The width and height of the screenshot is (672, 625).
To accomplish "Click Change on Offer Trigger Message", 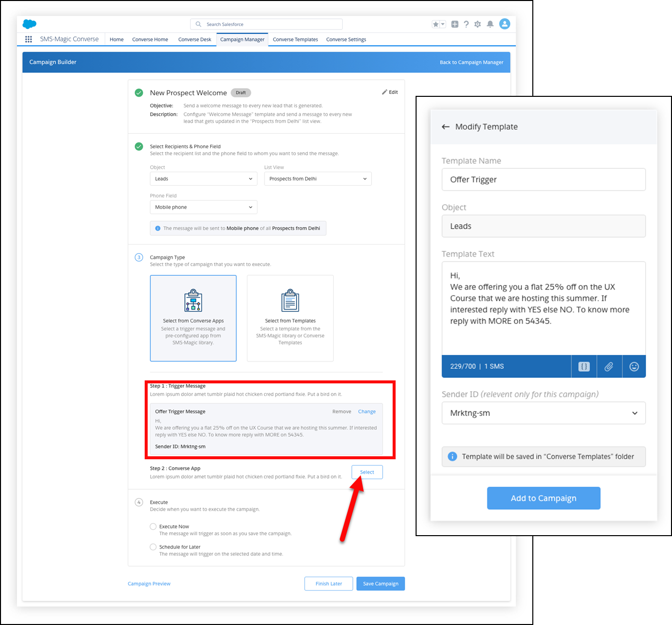I will tap(367, 411).
